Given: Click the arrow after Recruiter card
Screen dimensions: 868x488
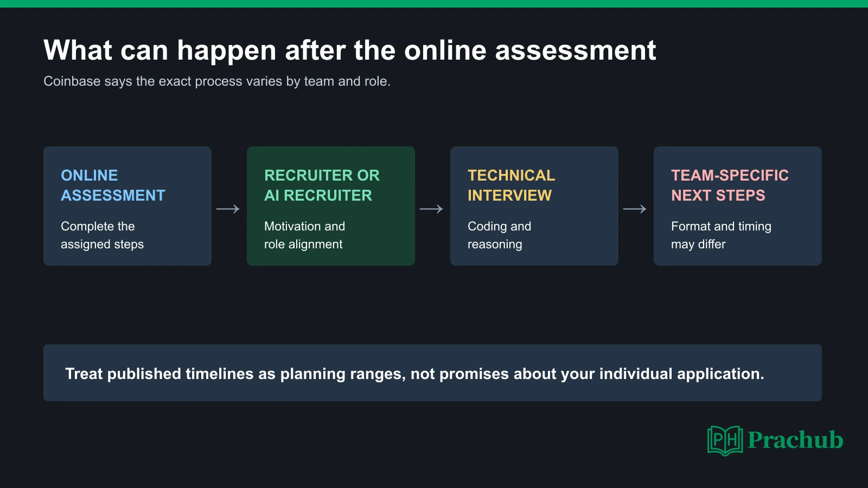Looking at the screenshot, I should click(x=431, y=209).
